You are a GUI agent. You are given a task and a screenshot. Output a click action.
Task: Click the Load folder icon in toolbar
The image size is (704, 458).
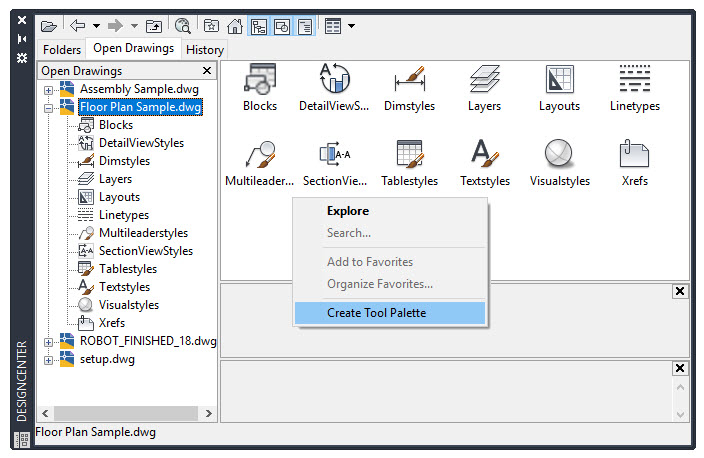tap(48, 26)
